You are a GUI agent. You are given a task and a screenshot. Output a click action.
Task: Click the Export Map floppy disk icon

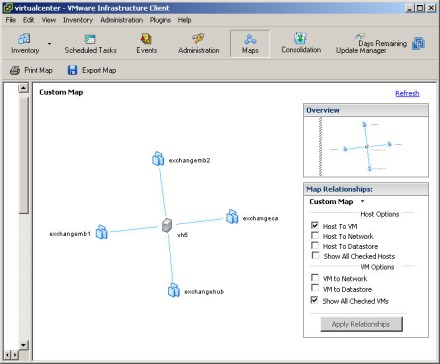pyautogui.click(x=72, y=70)
